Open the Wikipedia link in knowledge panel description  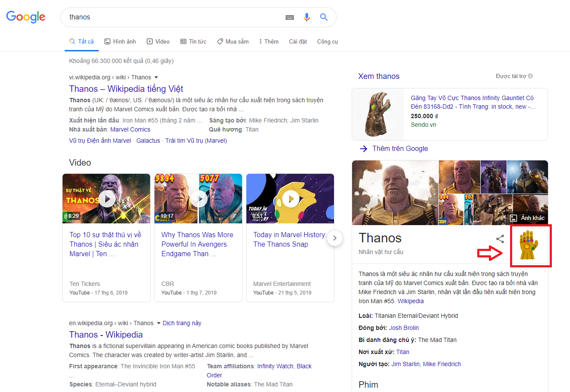click(x=410, y=301)
